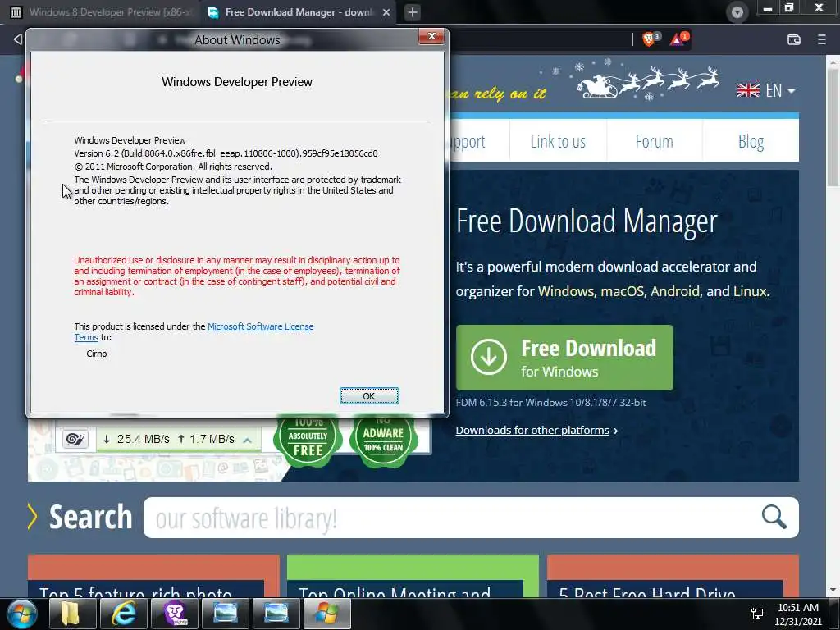Open the tab search dropdown circle
This screenshot has width=840, height=630.
point(737,12)
